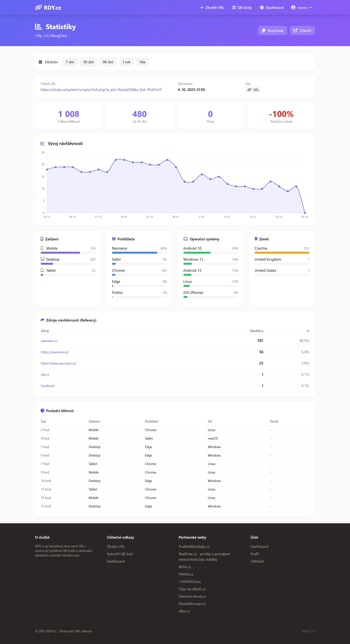Click the clock icon beside Poslední kliknutí

(42, 410)
